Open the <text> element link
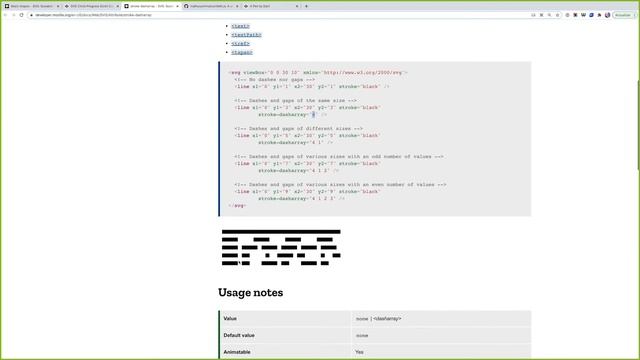640x360 pixels. (240, 26)
